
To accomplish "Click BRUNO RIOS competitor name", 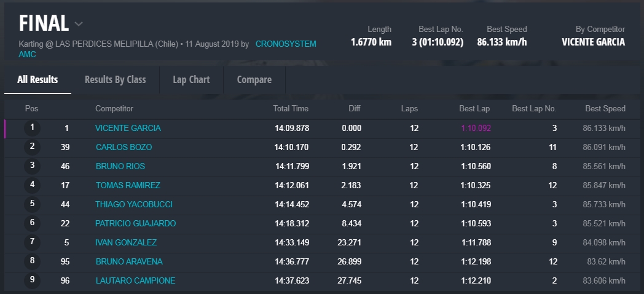I will [120, 166].
